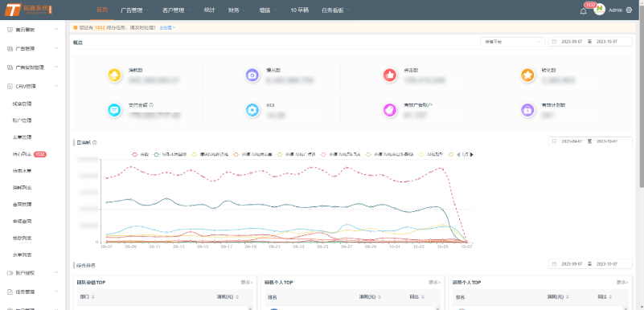Click 更多 in 销售个人TOP card
This screenshot has width=644, height=310.
click(434, 283)
